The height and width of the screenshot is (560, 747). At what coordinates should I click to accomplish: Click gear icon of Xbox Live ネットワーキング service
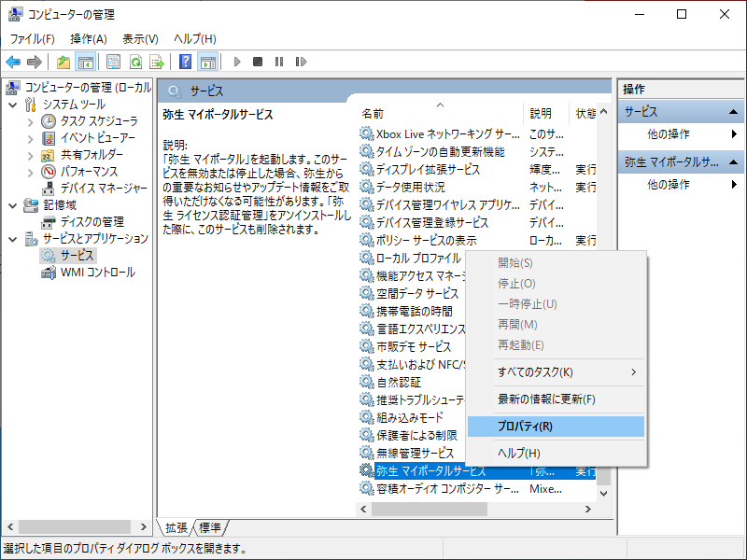pos(366,133)
